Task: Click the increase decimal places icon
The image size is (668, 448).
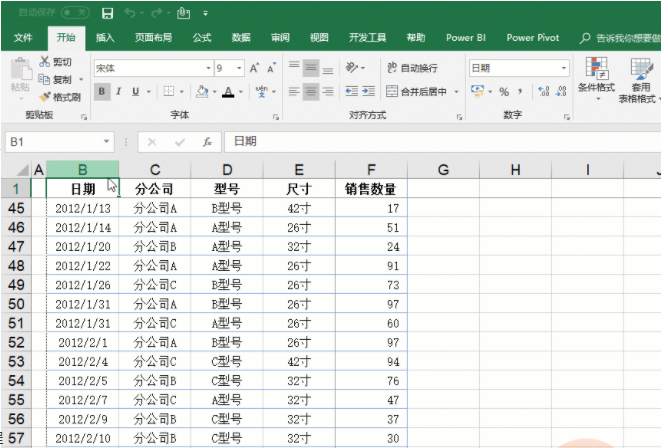Action: (543, 91)
